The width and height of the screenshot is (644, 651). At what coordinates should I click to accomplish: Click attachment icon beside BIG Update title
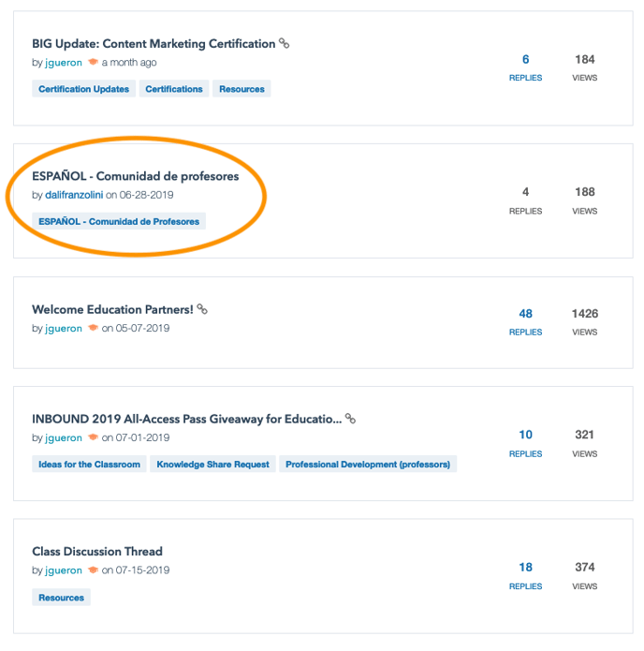[285, 43]
